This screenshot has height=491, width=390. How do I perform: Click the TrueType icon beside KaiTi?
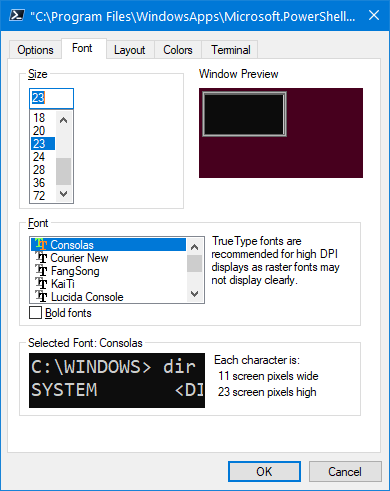click(x=41, y=284)
